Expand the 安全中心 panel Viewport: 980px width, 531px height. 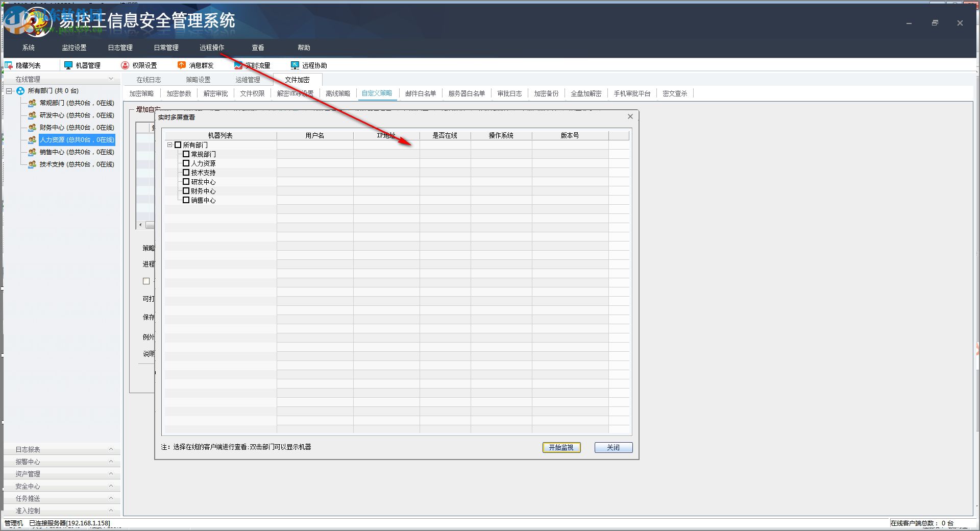coord(111,486)
